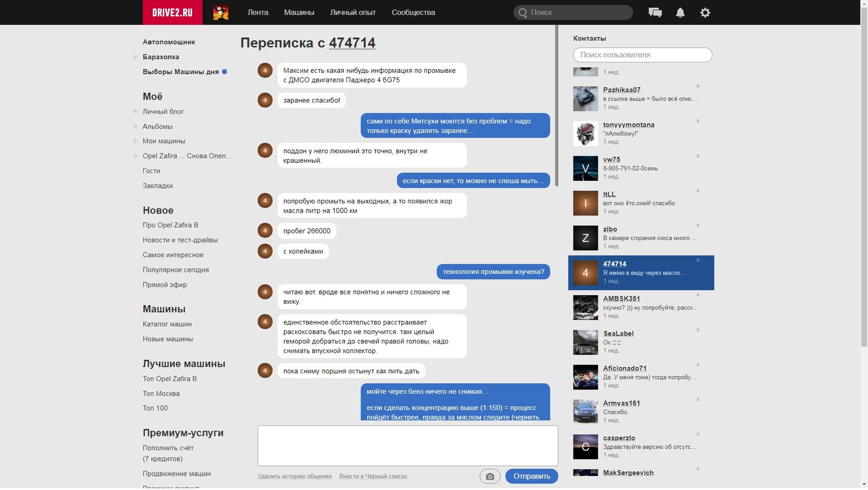The image size is (868, 490).
Task: Remove vw75 contact with the x icon
Action: tap(698, 156)
